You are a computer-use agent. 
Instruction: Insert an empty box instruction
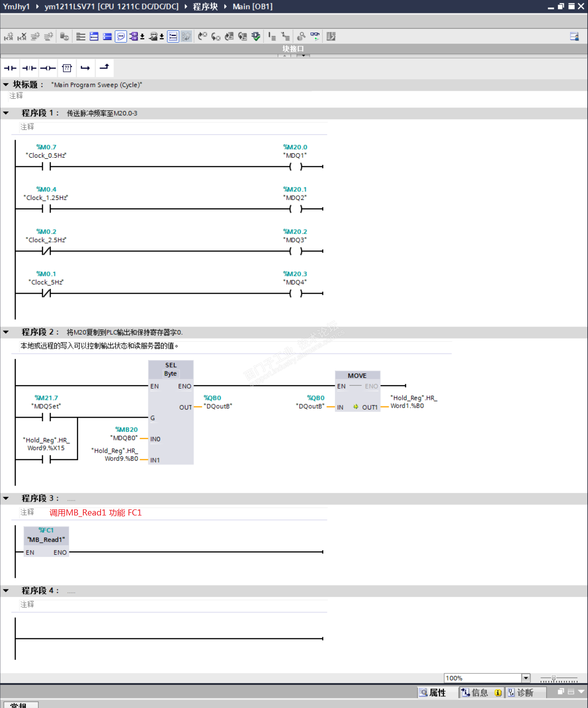point(67,68)
